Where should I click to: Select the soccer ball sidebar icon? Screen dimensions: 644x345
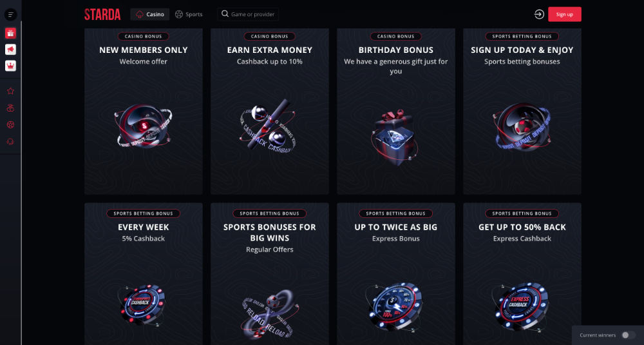pos(10,124)
